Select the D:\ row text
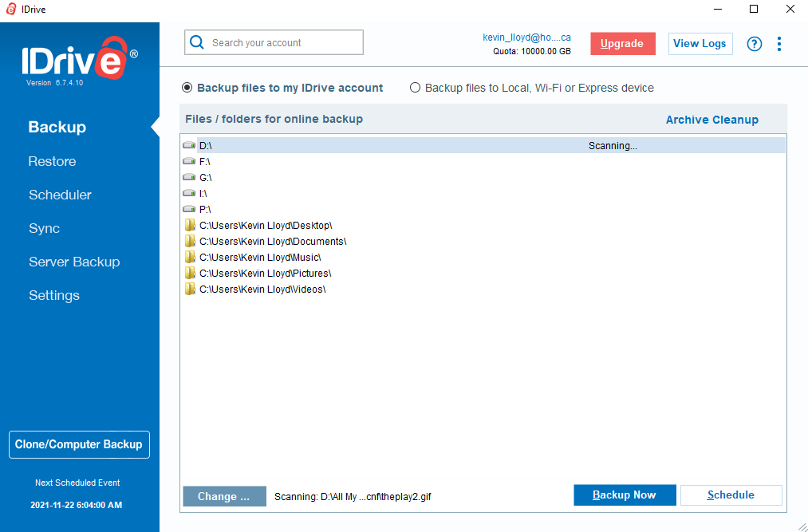 [x=206, y=146]
